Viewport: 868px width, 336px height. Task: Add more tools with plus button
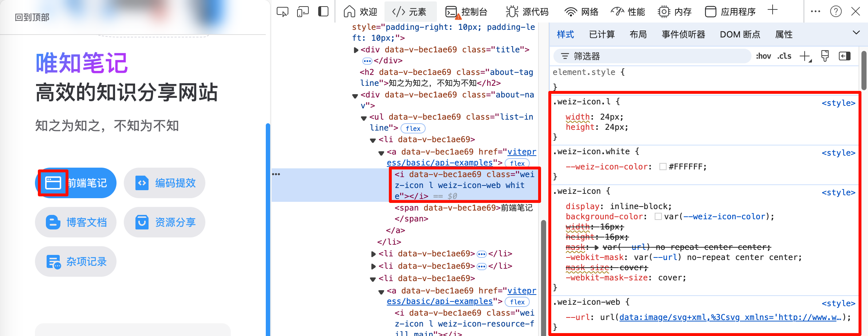772,10
